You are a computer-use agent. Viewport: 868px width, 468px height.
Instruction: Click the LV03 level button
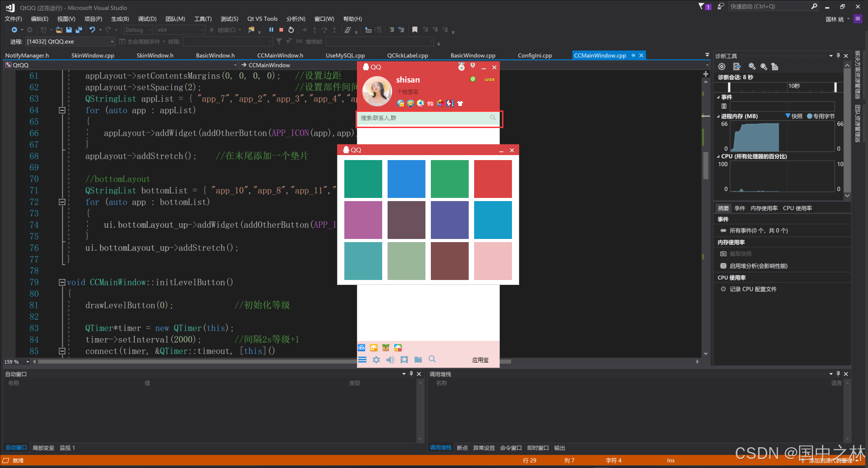click(489, 79)
